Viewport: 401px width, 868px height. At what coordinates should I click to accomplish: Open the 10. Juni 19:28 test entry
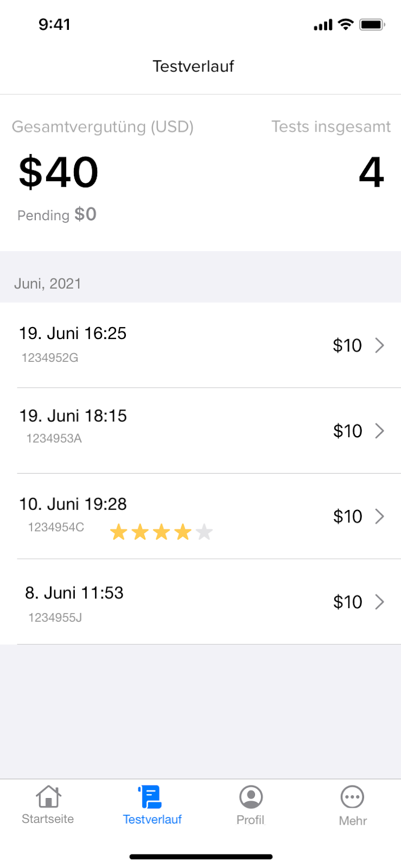click(x=200, y=516)
